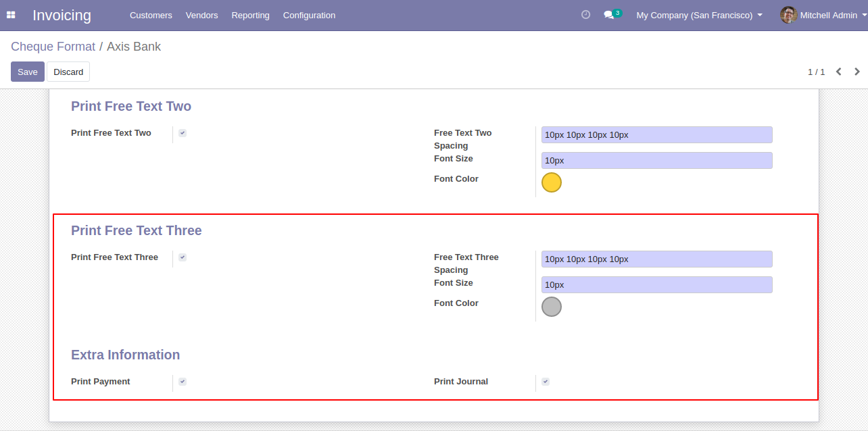
Task: Save the cheque format
Action: (x=28, y=72)
